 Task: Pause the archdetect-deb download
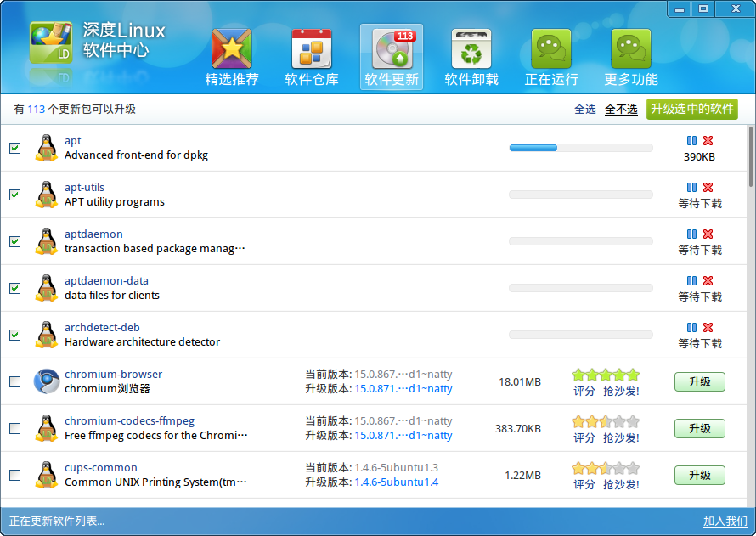coord(691,328)
